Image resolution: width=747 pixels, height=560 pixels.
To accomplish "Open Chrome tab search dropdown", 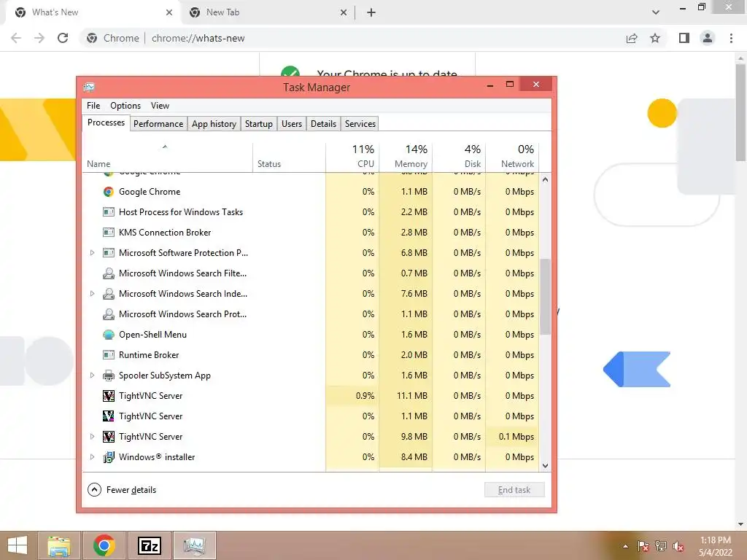I will click(656, 12).
